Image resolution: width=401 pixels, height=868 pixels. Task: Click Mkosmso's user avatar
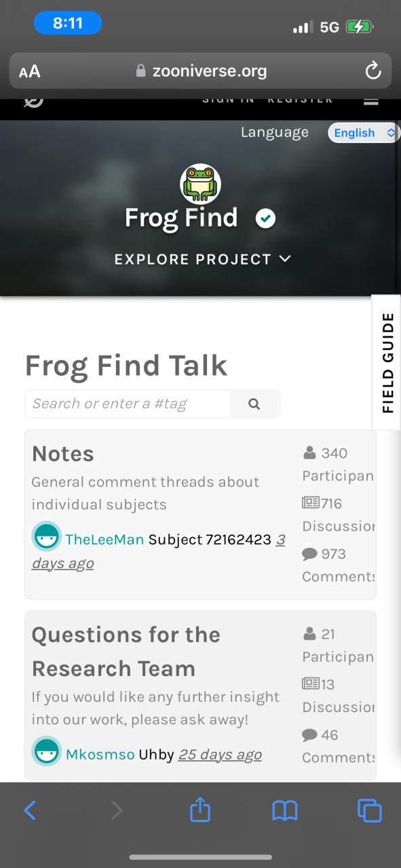click(47, 752)
